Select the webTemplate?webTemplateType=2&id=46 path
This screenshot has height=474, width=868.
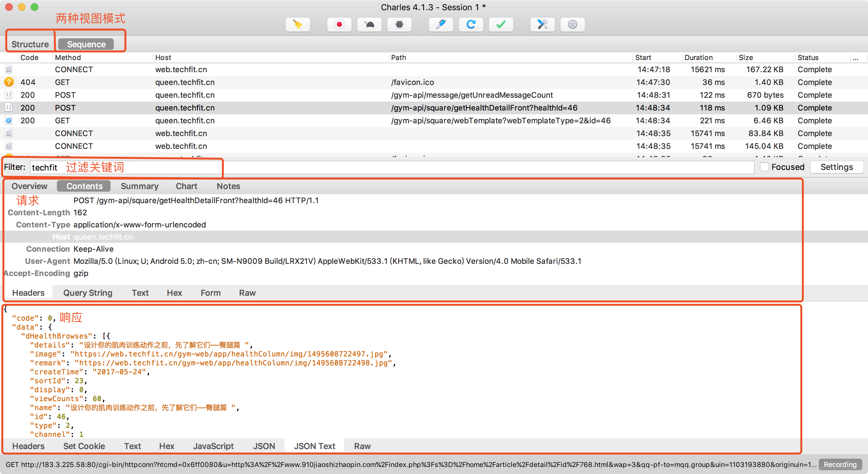point(501,120)
